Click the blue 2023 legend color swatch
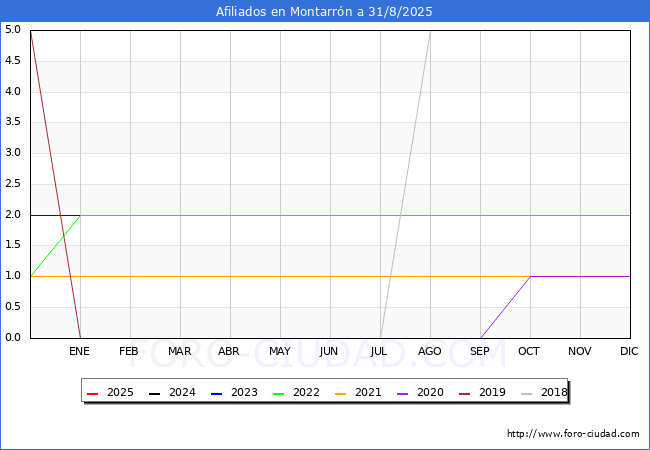The width and height of the screenshot is (650, 450). click(x=216, y=393)
